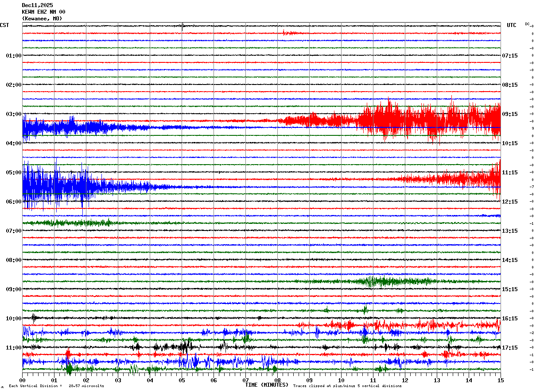Screen dimensions: 536x392
Task: Click minute tick label 01 on the axis
Action: pyautogui.click(x=54, y=380)
